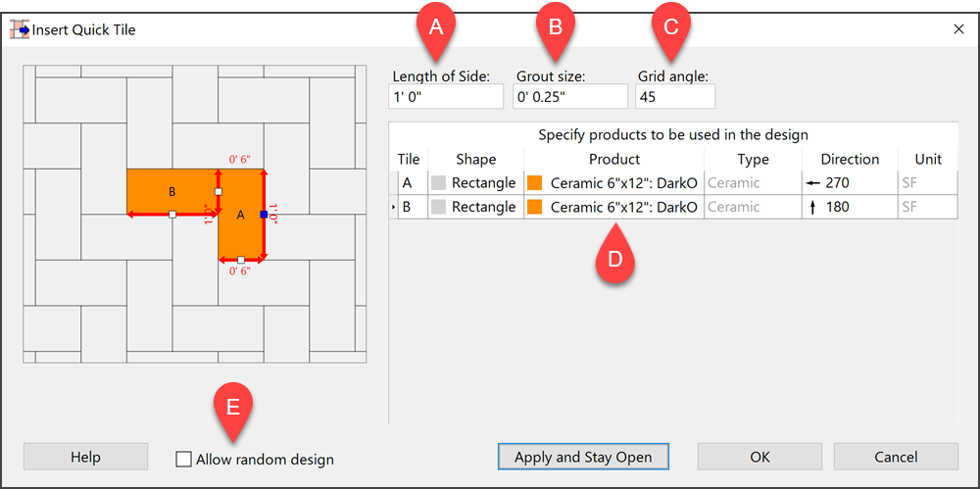Click the blue handle on tile A's right edge
This screenshot has height=489, width=980.
[x=264, y=214]
